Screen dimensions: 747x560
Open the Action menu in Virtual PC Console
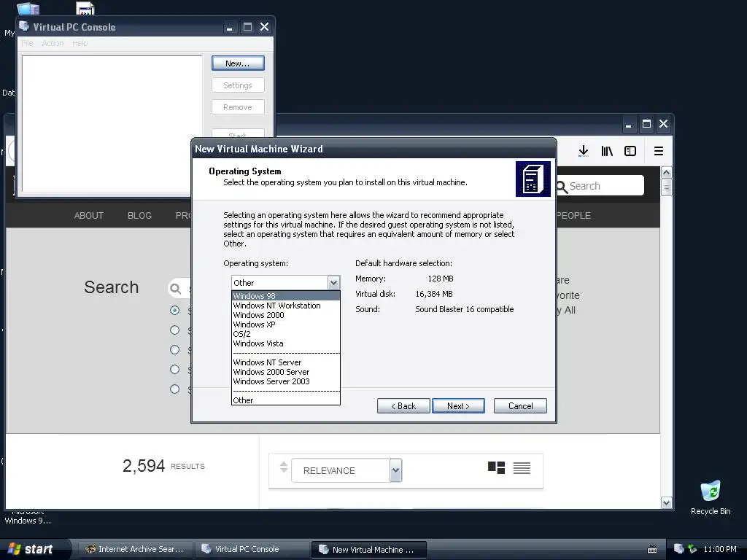tap(53, 43)
